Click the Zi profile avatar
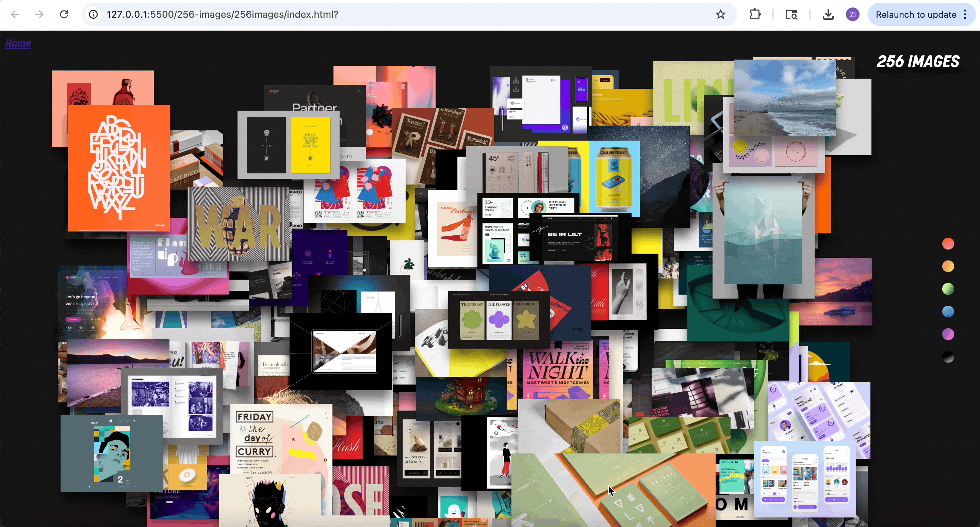980x527 pixels. [x=852, y=14]
